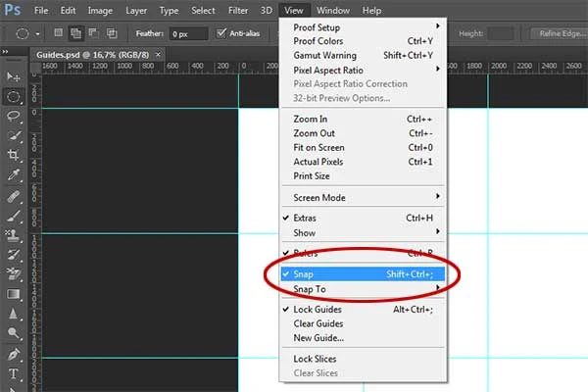
Task: Select the Horizontal Type tool
Action: [x=14, y=373]
